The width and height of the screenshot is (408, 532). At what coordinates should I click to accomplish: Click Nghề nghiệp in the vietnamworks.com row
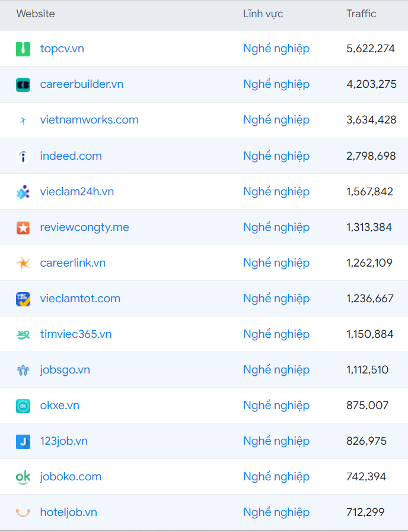click(276, 120)
